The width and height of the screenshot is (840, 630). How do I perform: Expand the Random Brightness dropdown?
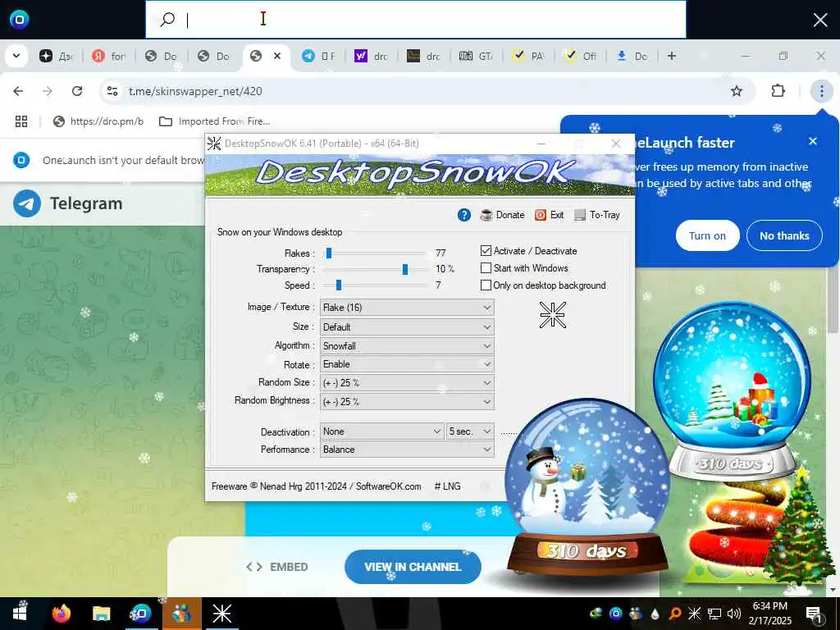tap(407, 401)
